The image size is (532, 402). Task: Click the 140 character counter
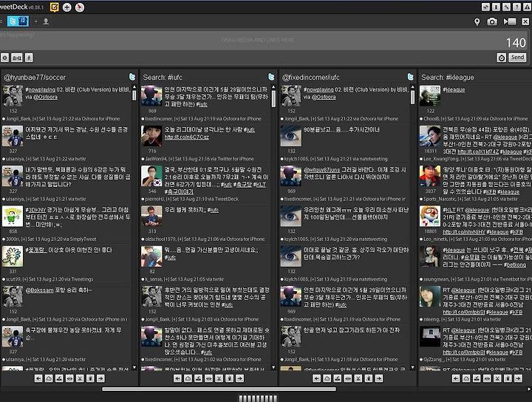(516, 43)
